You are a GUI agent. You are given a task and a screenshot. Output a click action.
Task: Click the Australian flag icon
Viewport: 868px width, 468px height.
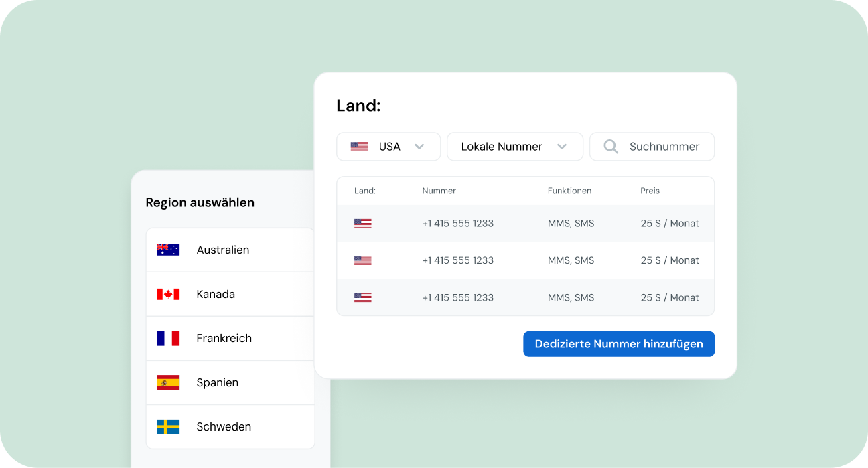tap(168, 250)
